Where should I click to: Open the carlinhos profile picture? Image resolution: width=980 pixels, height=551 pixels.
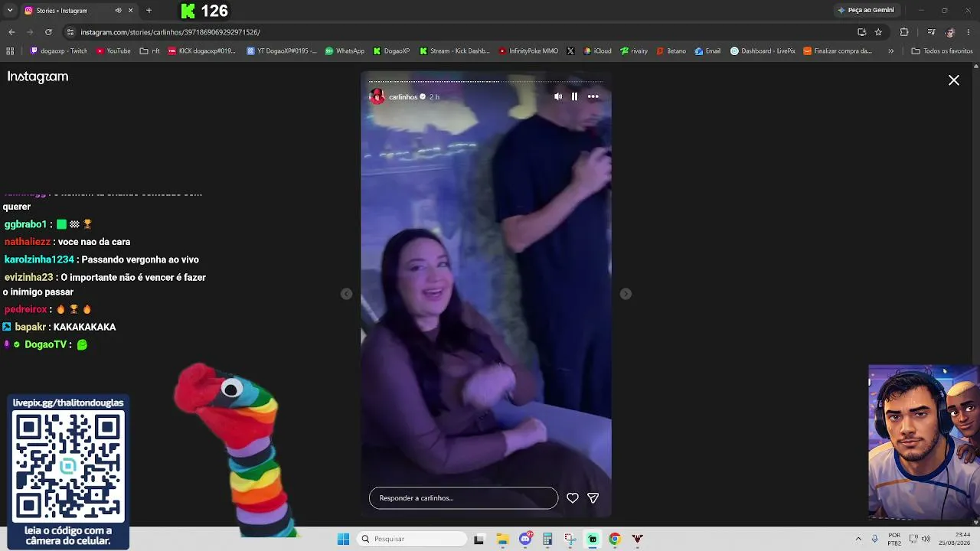(x=377, y=96)
